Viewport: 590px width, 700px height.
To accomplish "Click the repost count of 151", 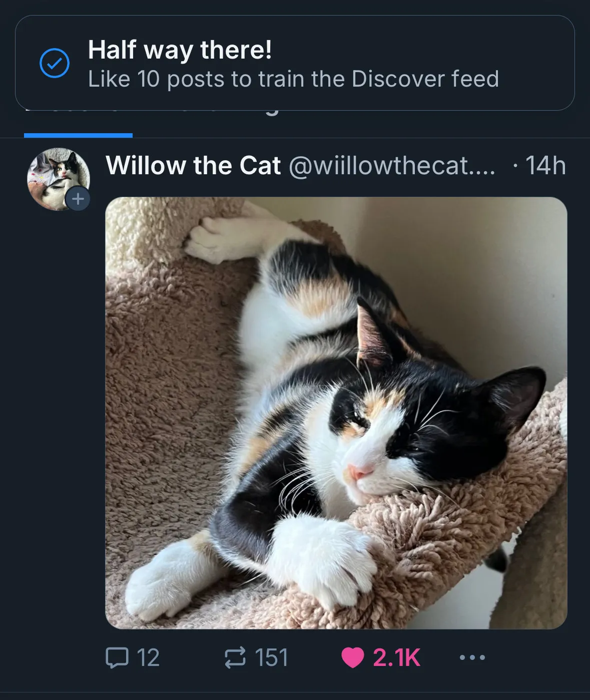I will [272, 657].
